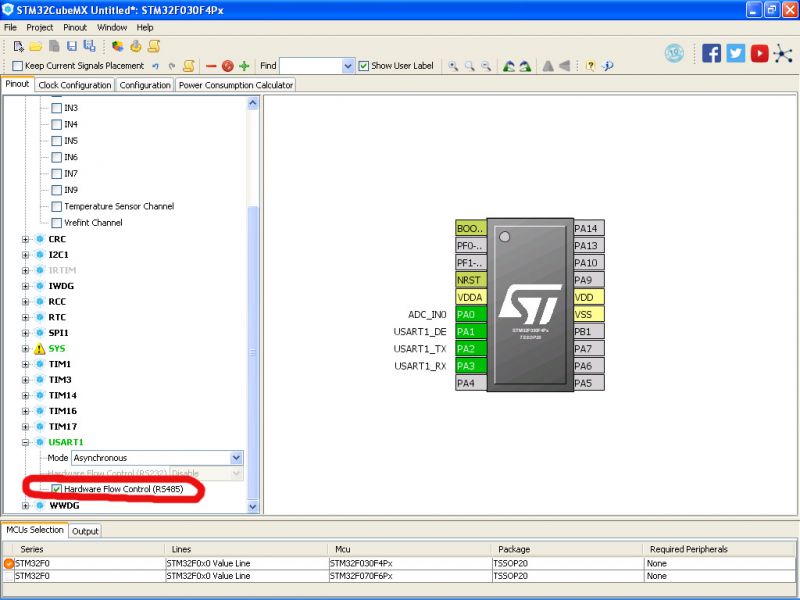The image size is (800, 600).
Task: Open the Twitter link icon
Action: (x=736, y=54)
